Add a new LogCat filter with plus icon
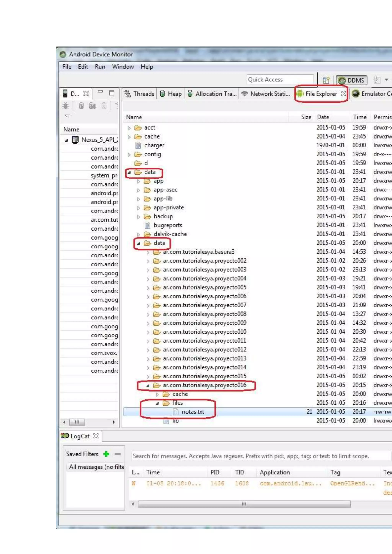Screen dimensions: 392x554 (106, 454)
